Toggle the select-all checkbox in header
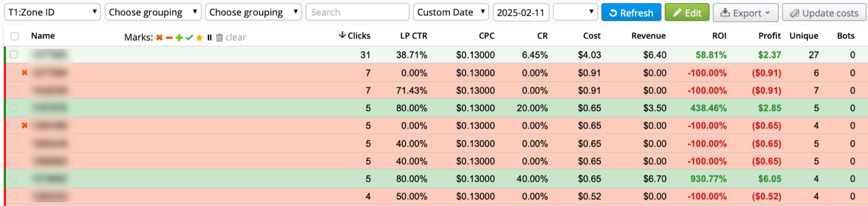 click(x=15, y=36)
